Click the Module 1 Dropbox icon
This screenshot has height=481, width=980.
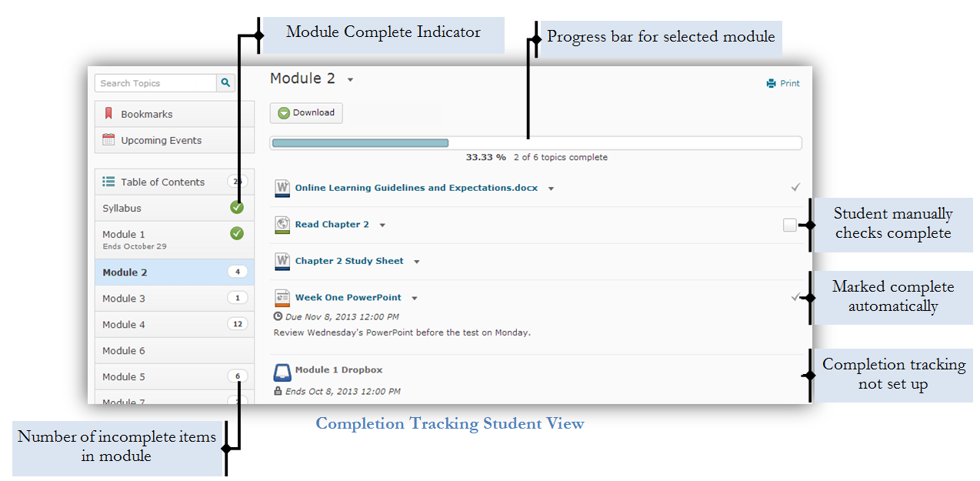tap(282, 372)
